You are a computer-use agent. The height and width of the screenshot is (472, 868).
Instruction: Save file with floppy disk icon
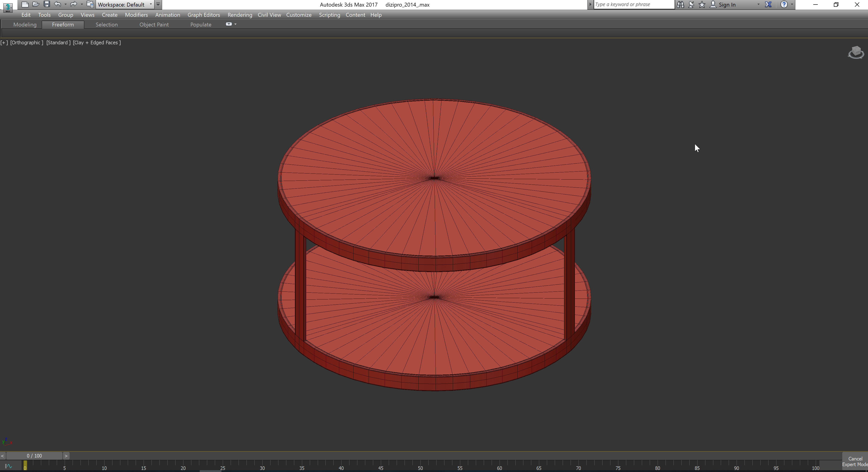(x=47, y=4)
